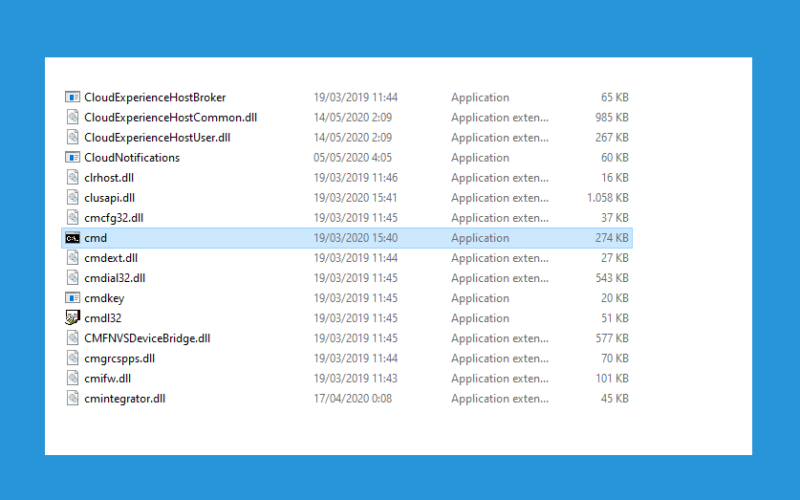Viewport: 800px width, 500px height.
Task: Click the CMFNVSDeviceBridge.dll file icon
Action: [x=72, y=338]
